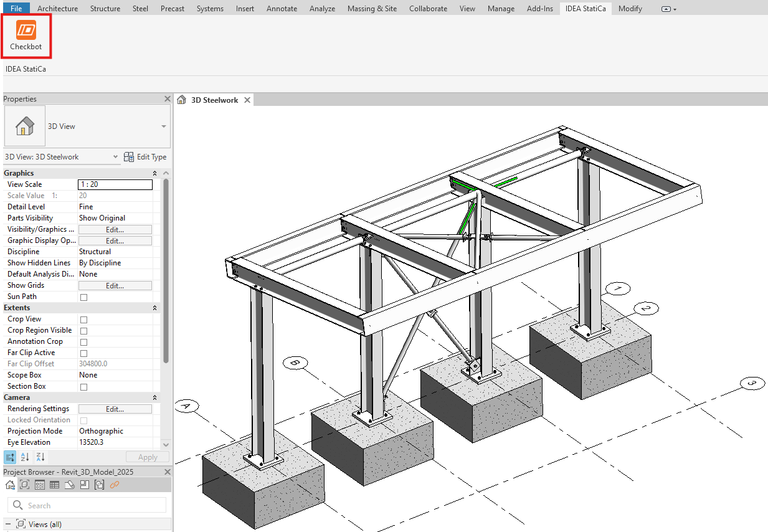Click the Properties panel vertical scrollbar
The height and width of the screenshot is (532, 768).
tap(165, 271)
